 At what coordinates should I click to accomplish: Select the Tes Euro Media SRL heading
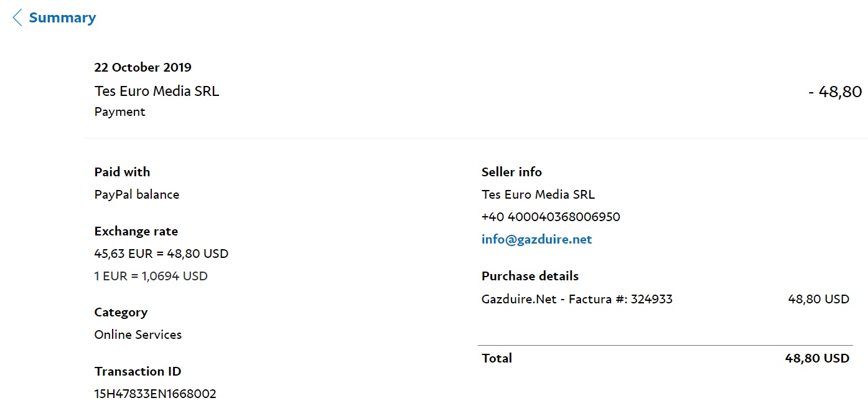coord(157,91)
